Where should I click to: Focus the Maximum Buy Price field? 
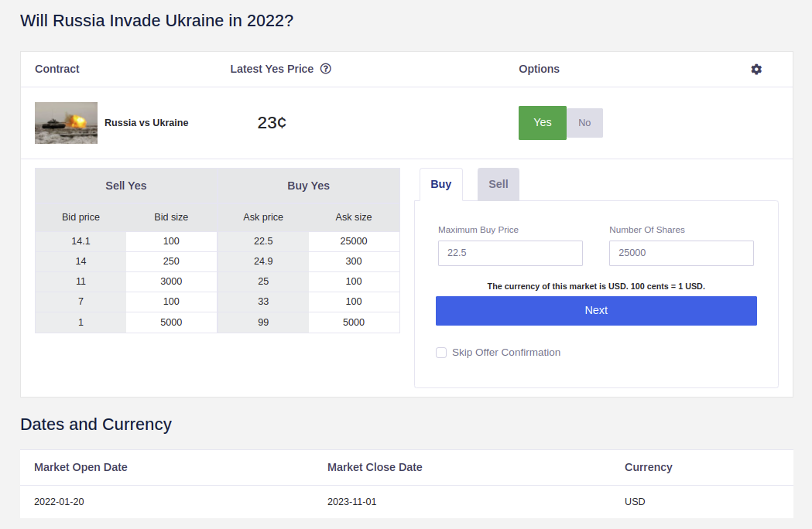point(510,253)
